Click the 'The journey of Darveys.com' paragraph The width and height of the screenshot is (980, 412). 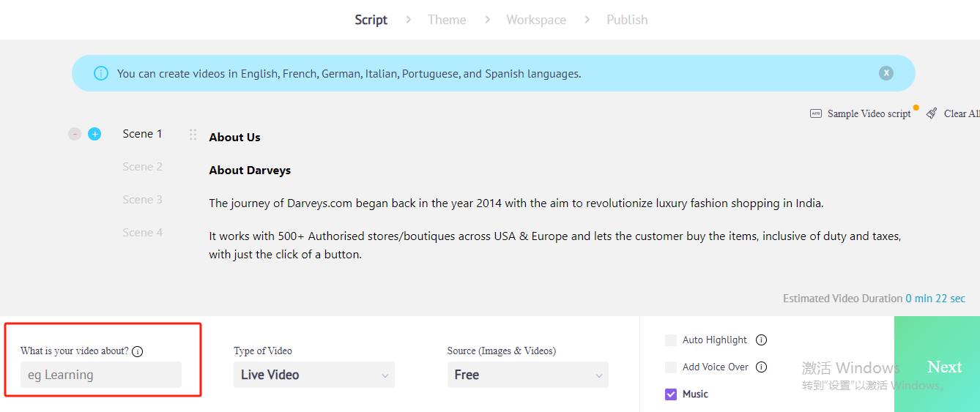coord(516,203)
